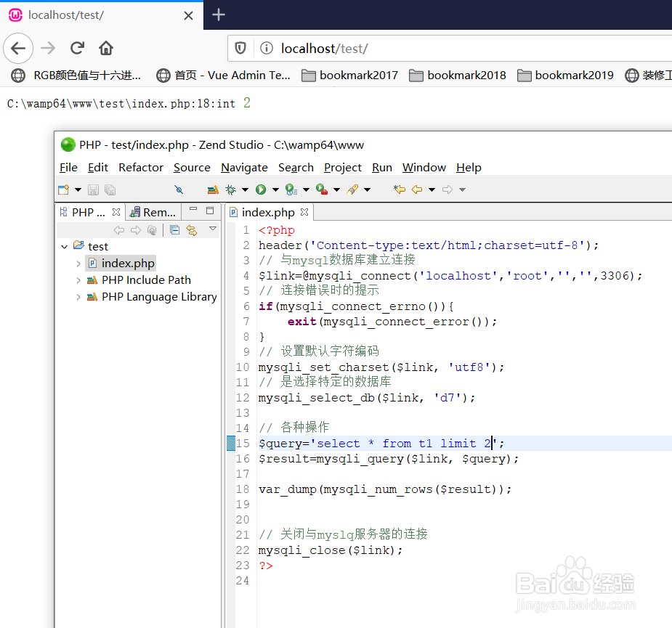672x628 pixels.
Task: Open the Profile dropdown arrow
Action: [306, 189]
